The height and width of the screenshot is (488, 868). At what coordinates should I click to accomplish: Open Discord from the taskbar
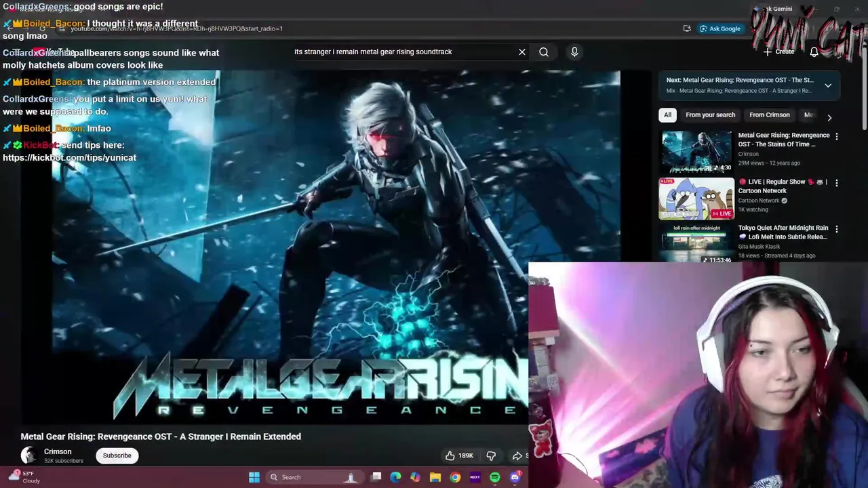pos(515,477)
